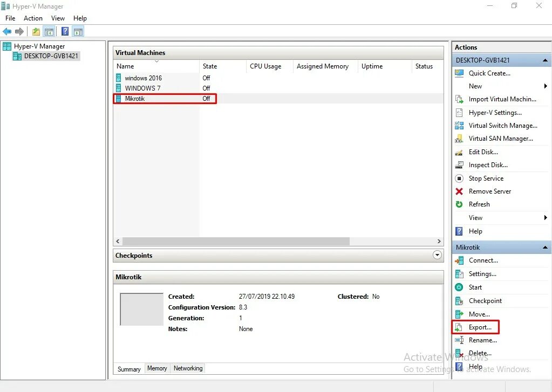Collapse the Mikrotik actions section
Screen dimensions: 552x392
(545, 247)
